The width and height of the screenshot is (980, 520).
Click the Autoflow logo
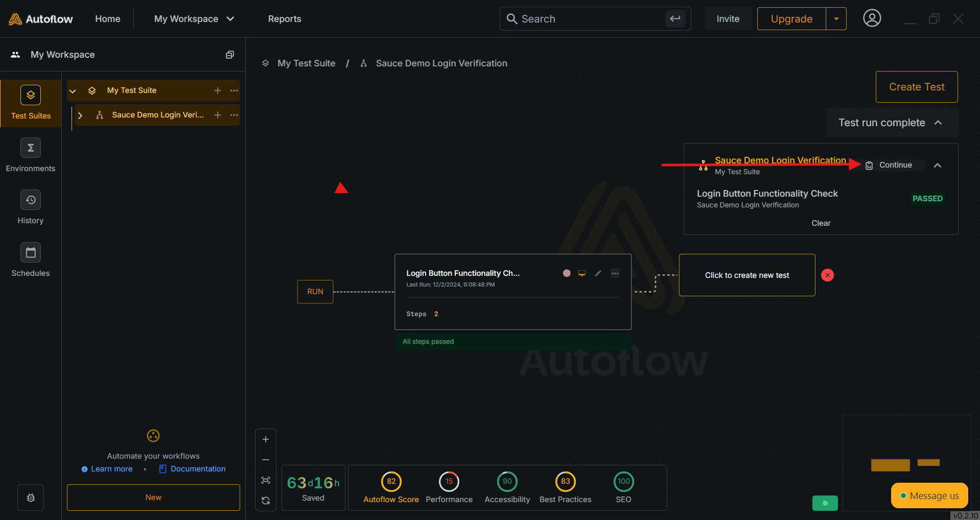click(x=41, y=19)
